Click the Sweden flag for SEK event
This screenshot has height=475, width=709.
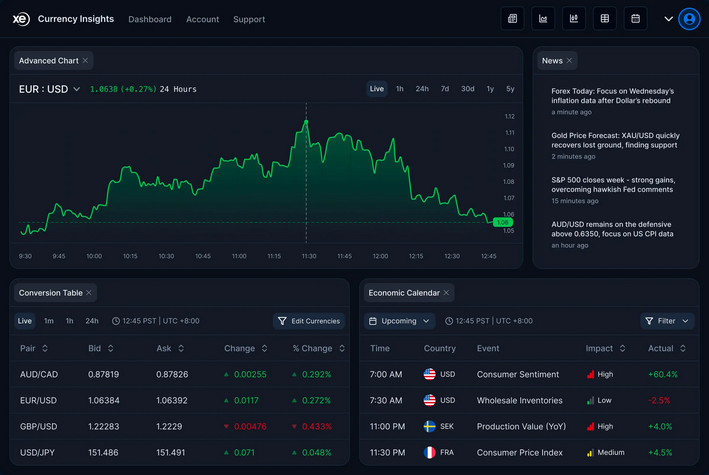[430, 426]
